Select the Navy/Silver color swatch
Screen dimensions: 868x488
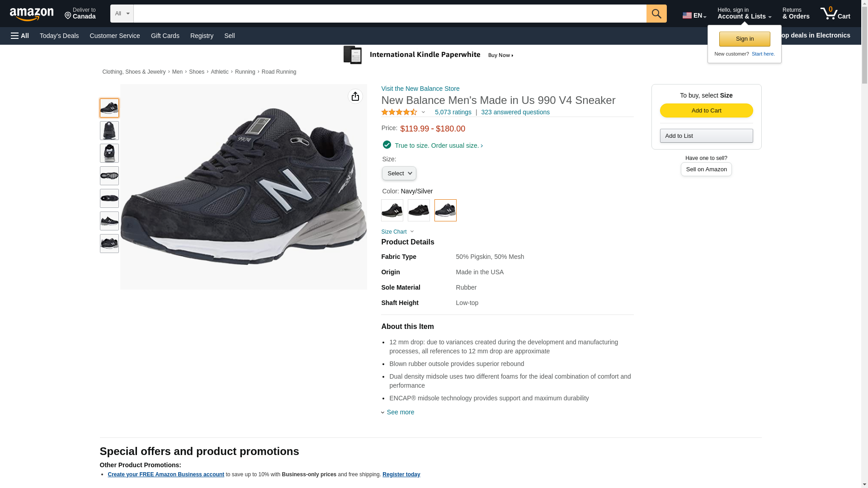click(x=445, y=210)
